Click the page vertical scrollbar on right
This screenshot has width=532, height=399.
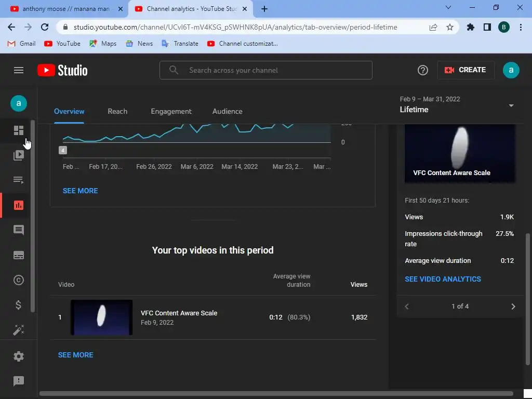pos(528,299)
